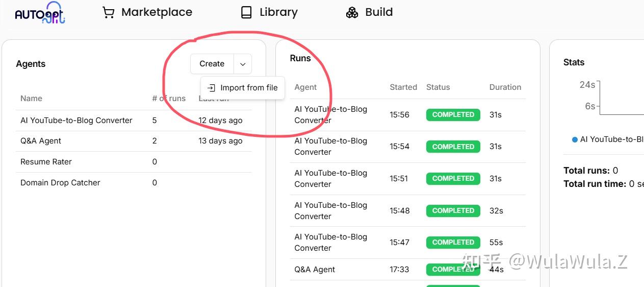Open the AI YouTube-to-Blog Converter agent in Agents list
This screenshot has width=644, height=287.
[x=76, y=121]
